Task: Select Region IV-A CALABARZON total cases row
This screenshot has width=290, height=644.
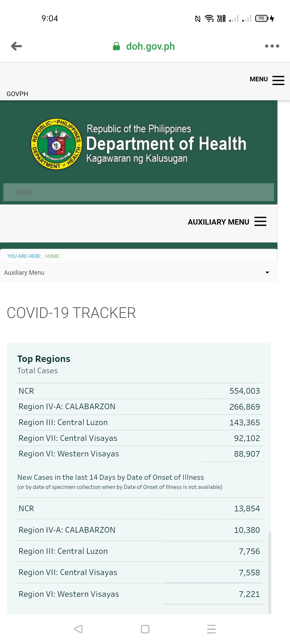Action: [x=139, y=407]
